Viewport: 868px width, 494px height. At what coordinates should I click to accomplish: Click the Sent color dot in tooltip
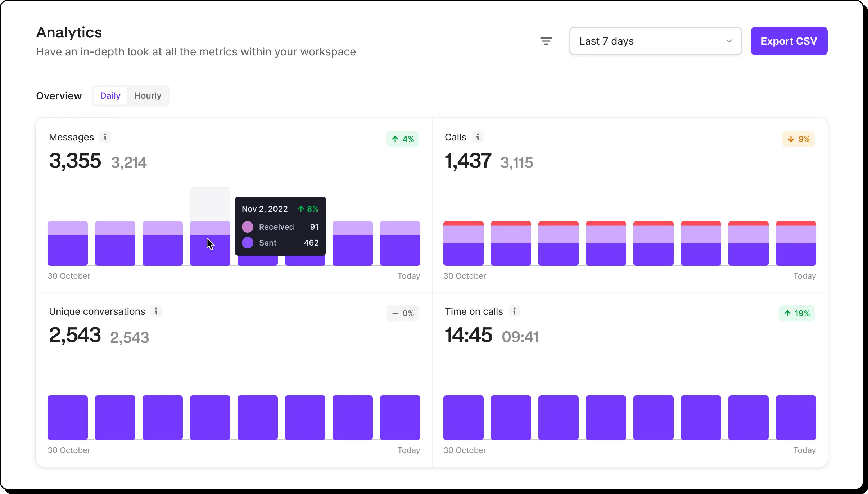click(248, 243)
